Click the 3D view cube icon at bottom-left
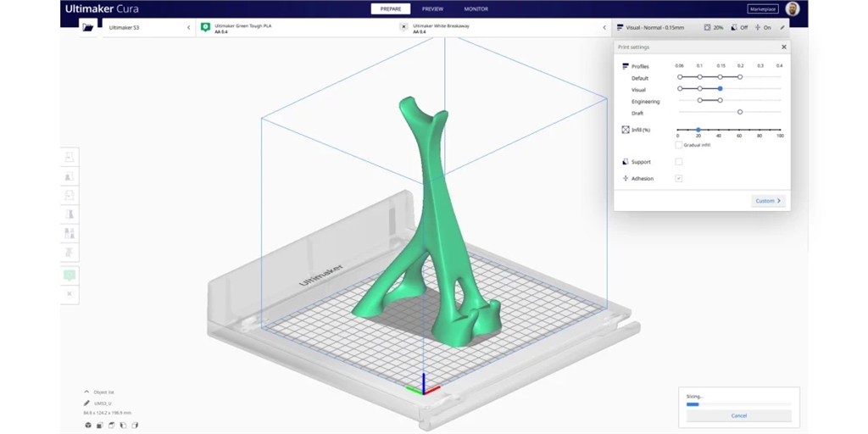Screen dimensions: 868x434 (88, 425)
